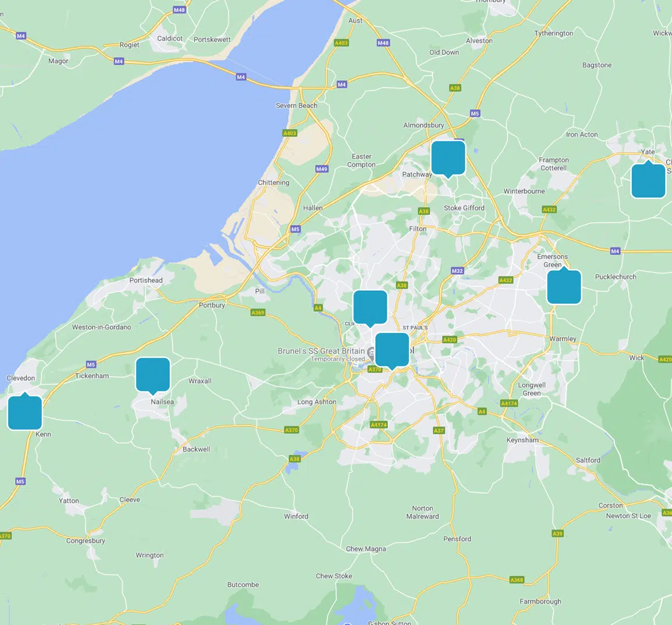Open the blue marker left of St Paul's
Viewport: 672px width, 625px height.
tap(370, 307)
